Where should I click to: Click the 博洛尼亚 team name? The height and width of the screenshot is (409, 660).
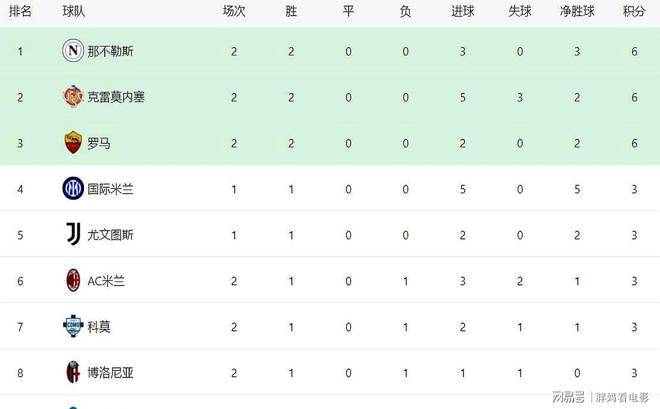click(x=110, y=373)
